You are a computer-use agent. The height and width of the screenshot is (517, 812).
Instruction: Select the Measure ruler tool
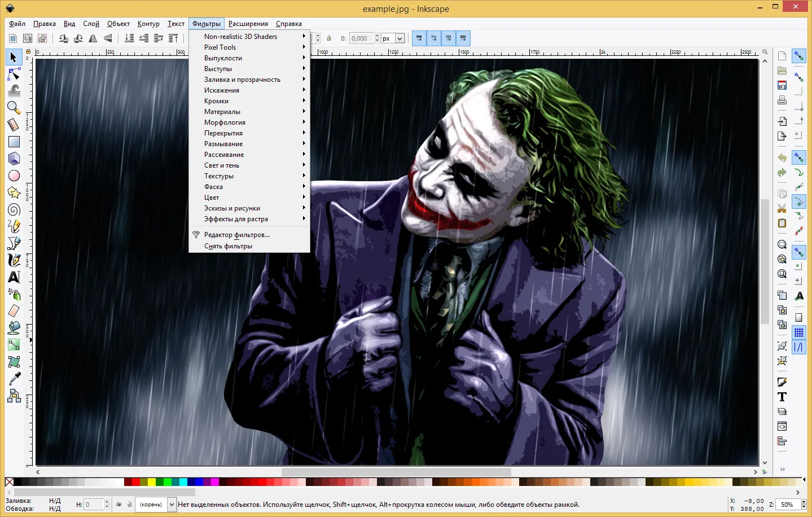click(x=14, y=125)
